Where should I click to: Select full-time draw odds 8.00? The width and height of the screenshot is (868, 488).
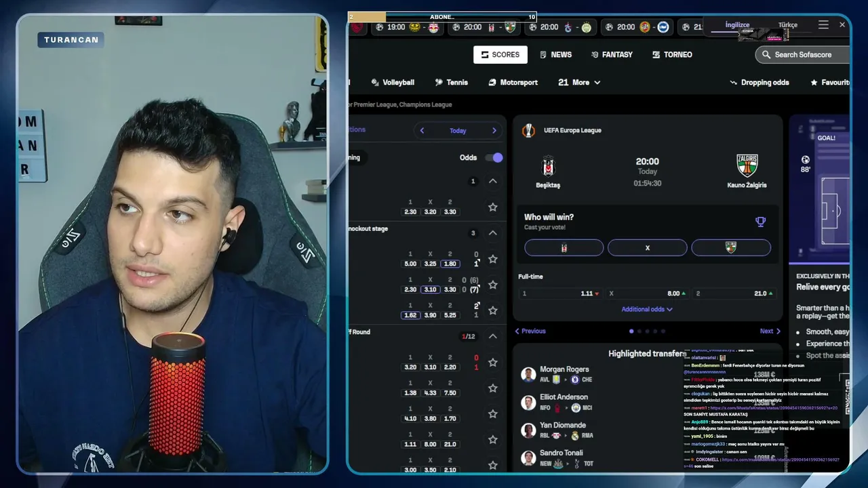(647, 293)
